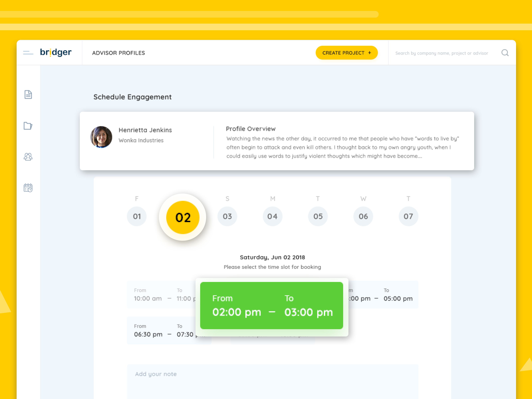Focus the company search field
The image size is (532, 399).
point(442,53)
